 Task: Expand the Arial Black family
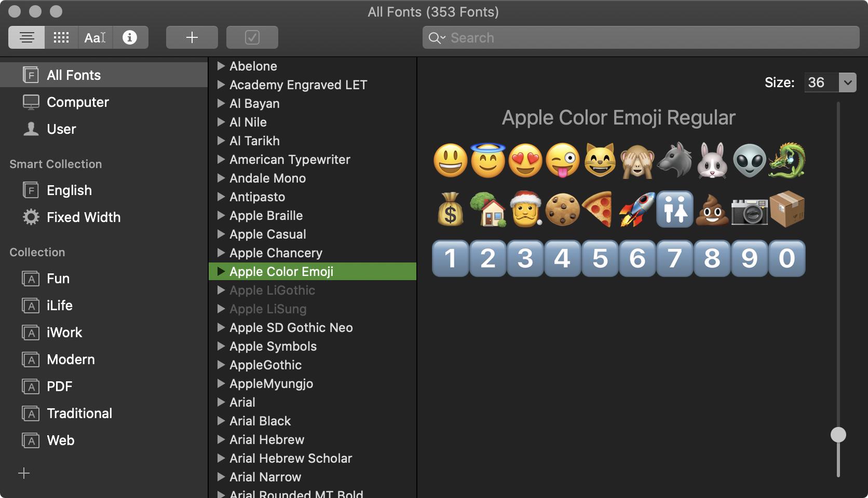221,421
